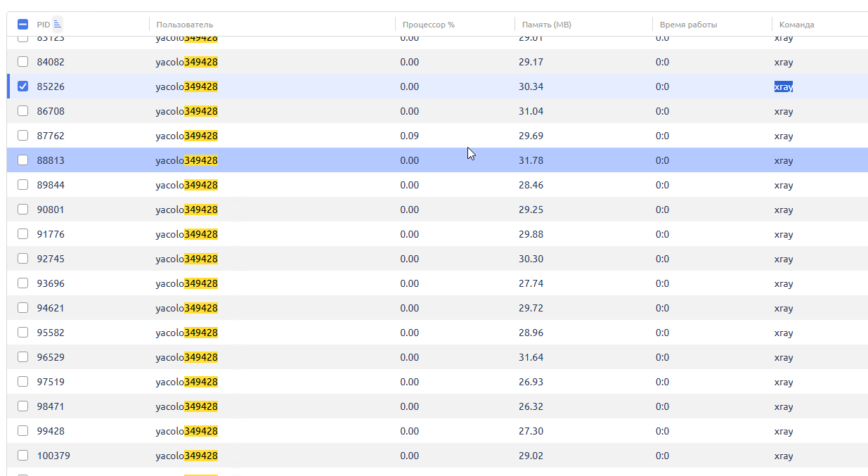The image size is (868, 476).
Task: Uncheck the box for PID 85226
Action: 22,86
